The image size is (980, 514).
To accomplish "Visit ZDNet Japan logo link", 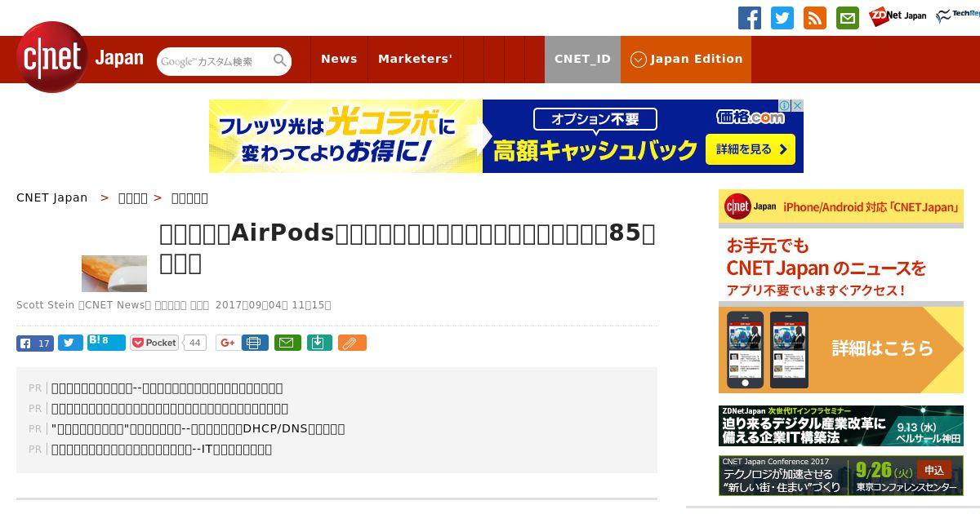I will (898, 16).
